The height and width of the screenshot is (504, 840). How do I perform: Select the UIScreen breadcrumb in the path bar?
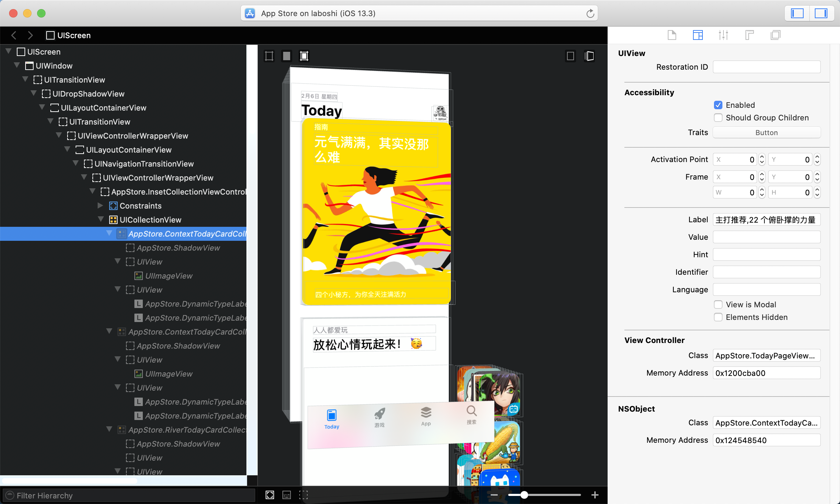69,35
